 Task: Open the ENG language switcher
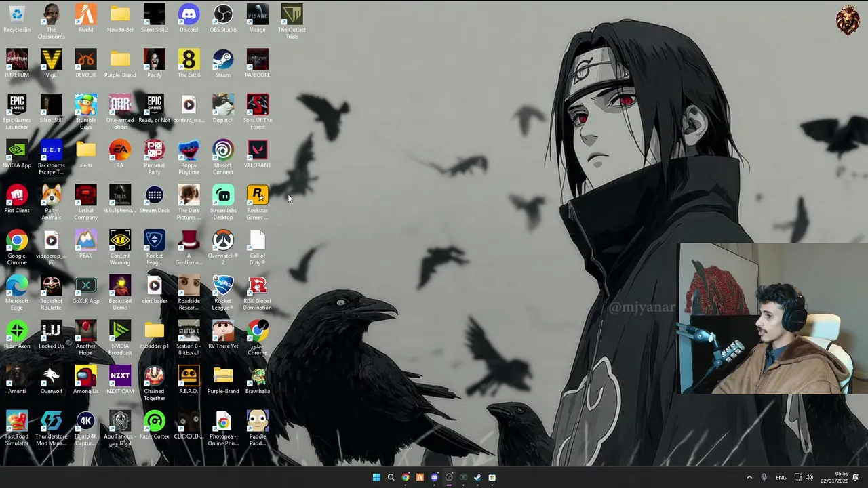(781, 477)
